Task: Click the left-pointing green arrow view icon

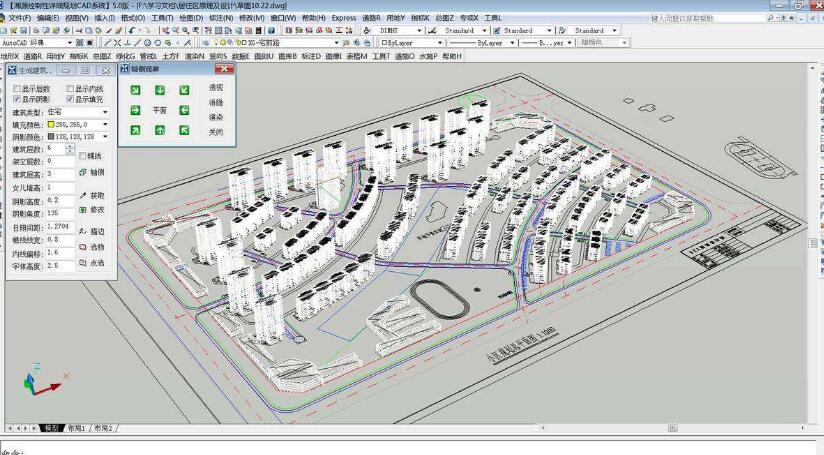Action: (x=184, y=110)
